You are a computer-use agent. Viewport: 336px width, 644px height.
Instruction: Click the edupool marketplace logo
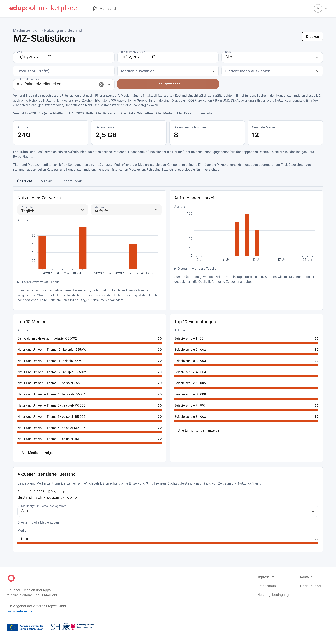(x=43, y=8)
